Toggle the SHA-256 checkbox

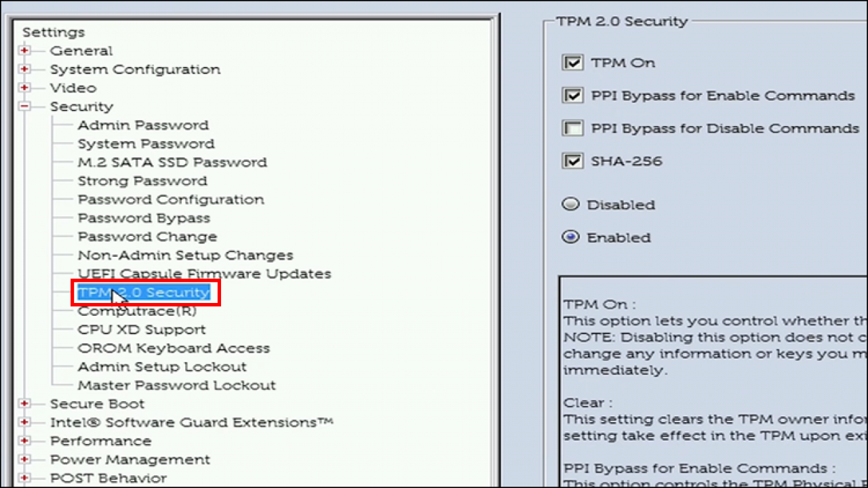(572, 161)
